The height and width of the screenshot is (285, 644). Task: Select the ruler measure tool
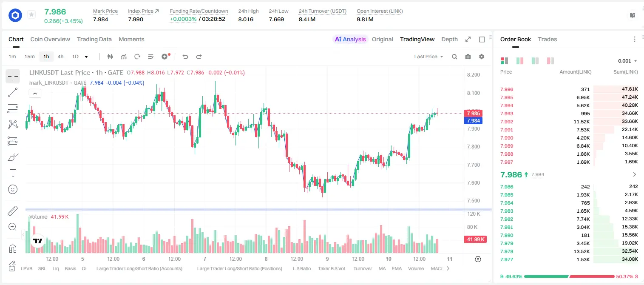click(x=13, y=211)
